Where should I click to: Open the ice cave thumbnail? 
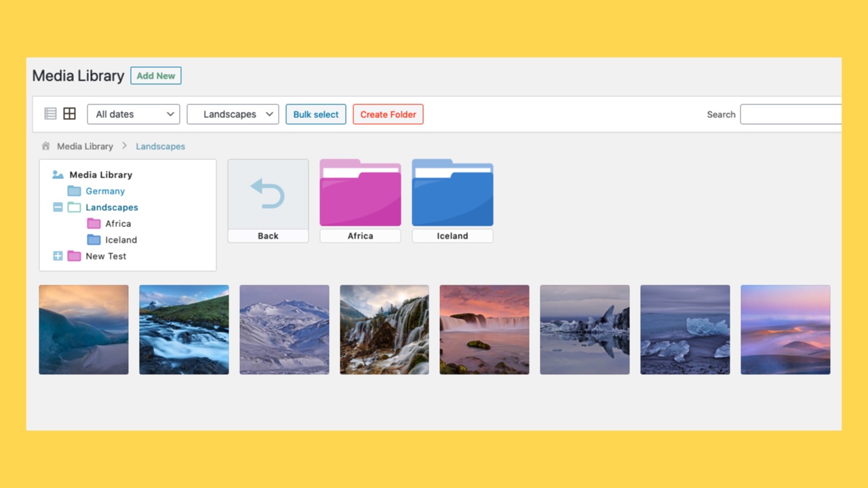tap(83, 329)
